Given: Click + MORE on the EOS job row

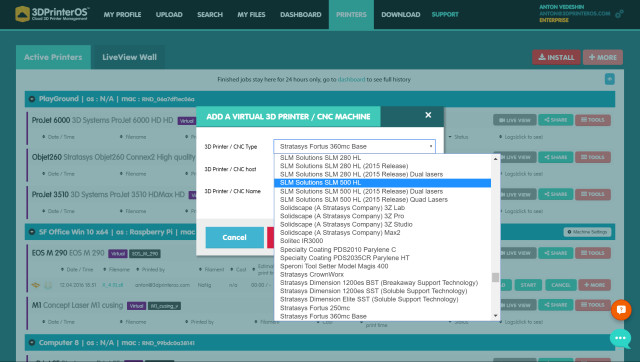Looking at the screenshot, I should (x=594, y=285).
